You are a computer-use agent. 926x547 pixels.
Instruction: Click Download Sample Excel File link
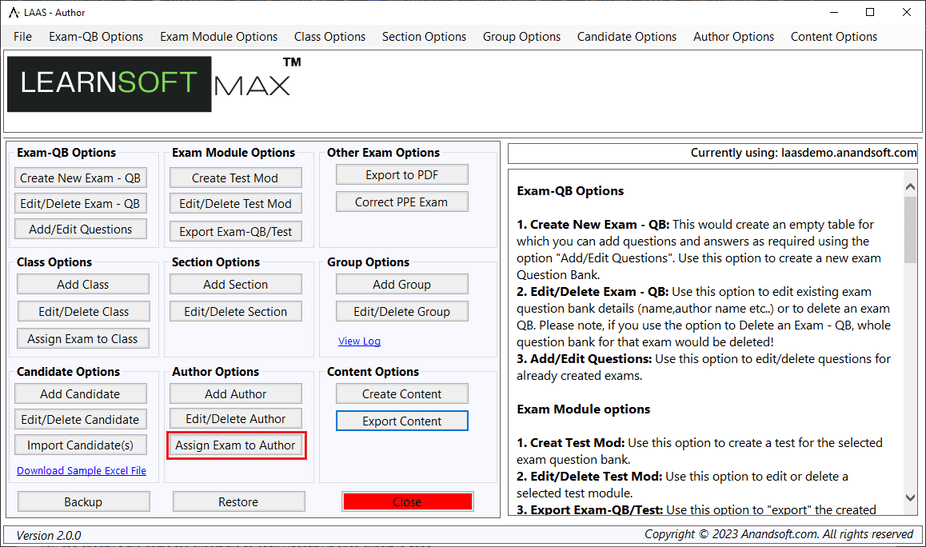coord(81,471)
